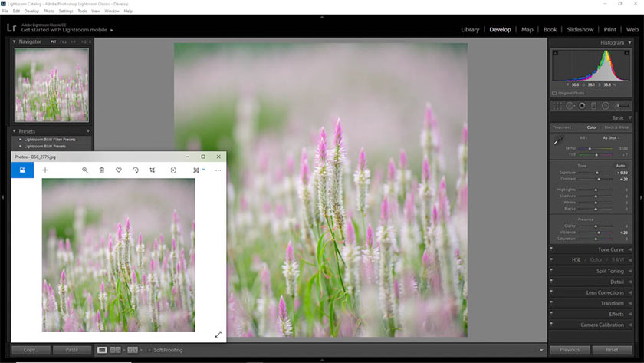The width and height of the screenshot is (644, 363).
Task: Click the Copy... button
Action: [31, 350]
